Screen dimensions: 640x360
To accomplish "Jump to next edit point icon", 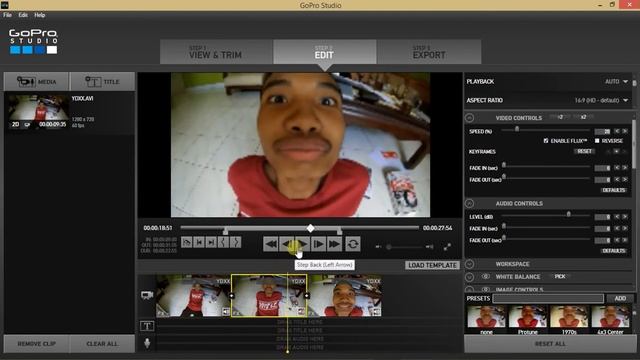I will [211, 242].
